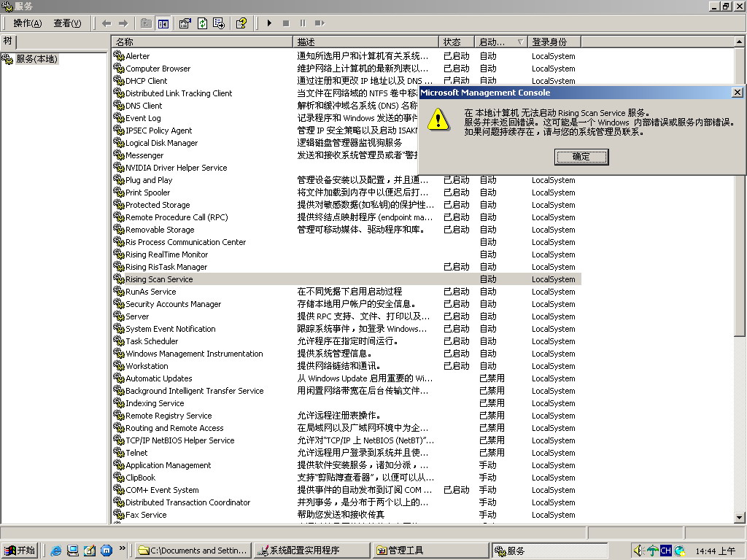Click the Restart Service icon
747x560 pixels.
pyautogui.click(x=320, y=23)
